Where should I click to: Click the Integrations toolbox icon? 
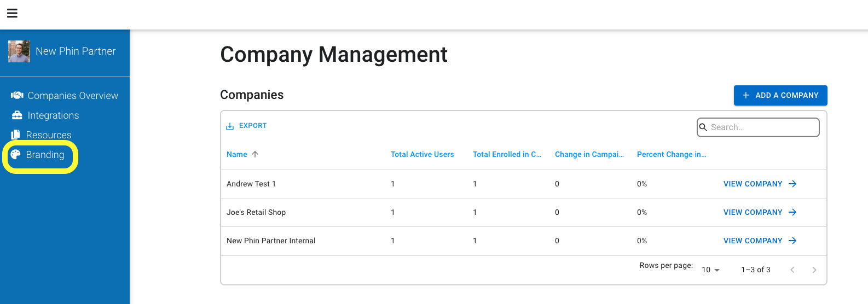[17, 115]
